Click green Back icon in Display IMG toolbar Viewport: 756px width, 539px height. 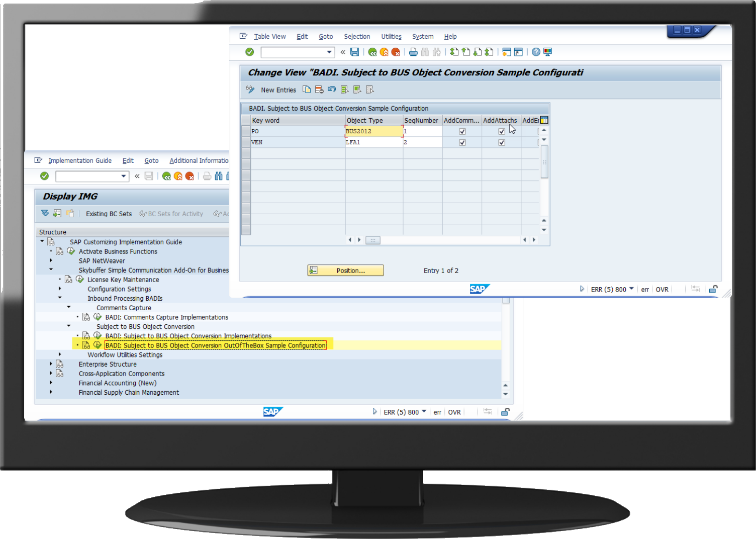click(x=166, y=176)
